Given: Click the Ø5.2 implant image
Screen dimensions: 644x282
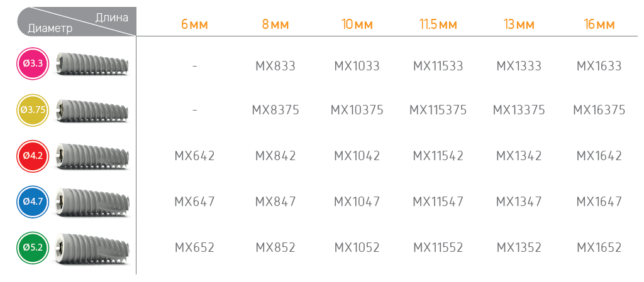Looking at the screenshot, I should coord(92,247).
